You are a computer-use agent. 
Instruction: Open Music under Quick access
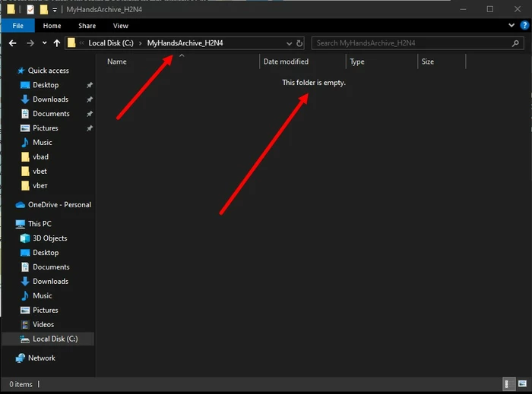(x=42, y=142)
